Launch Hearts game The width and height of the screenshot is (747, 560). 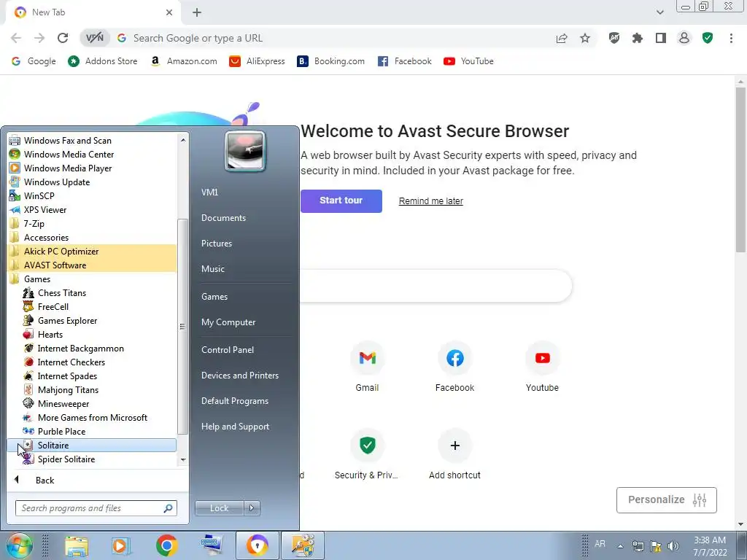pyautogui.click(x=91, y=334)
